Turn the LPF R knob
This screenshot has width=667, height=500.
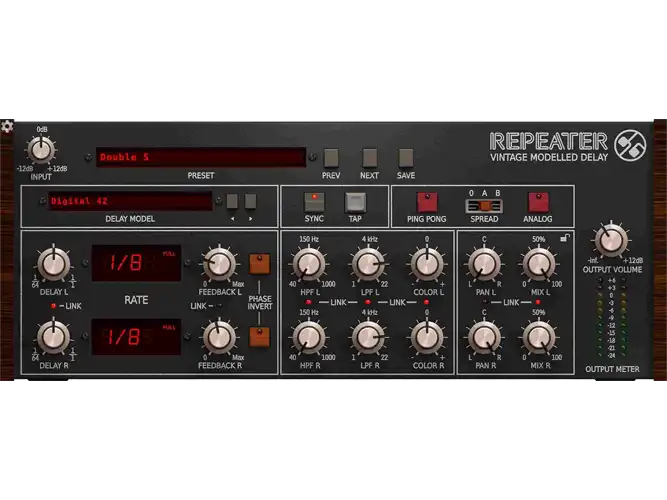click(x=368, y=337)
